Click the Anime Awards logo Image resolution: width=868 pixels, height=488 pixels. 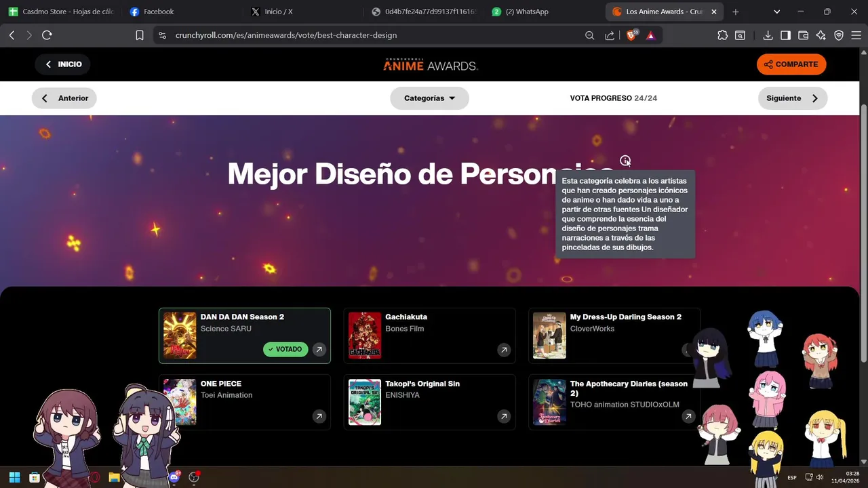431,64
